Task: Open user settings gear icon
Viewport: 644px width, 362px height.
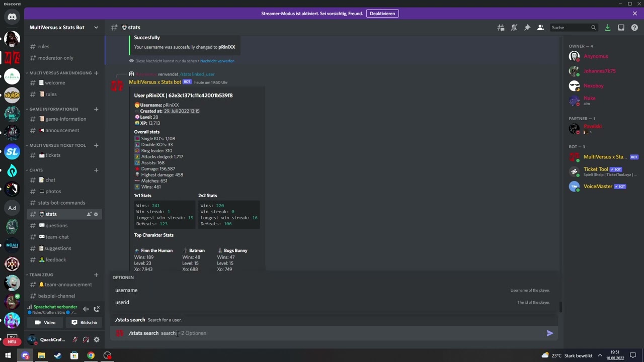Action: click(x=96, y=339)
